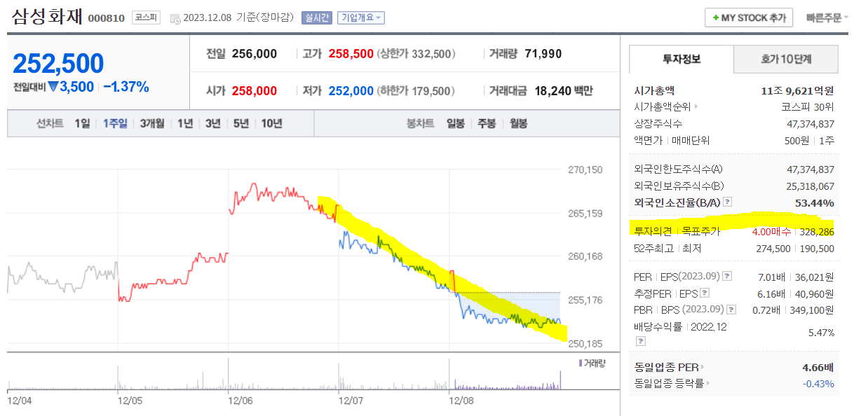Click the 12/08 date on chart axis
The height and width of the screenshot is (416, 868).
tap(461, 401)
